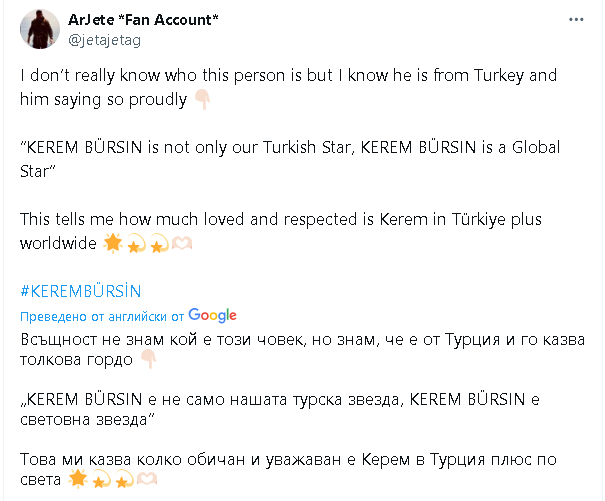Click the "Преведено от английски от" translation label
This screenshot has height=501, width=605.
point(101,316)
